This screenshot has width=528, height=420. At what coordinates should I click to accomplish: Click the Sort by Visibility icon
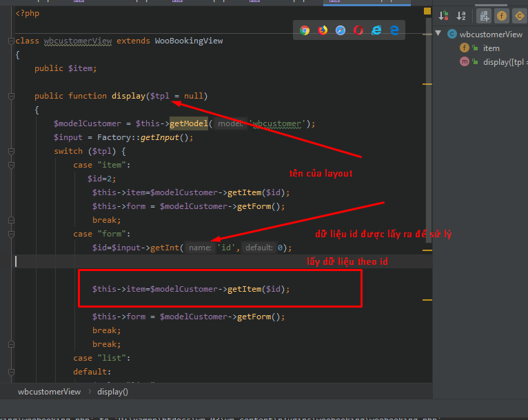(x=443, y=15)
